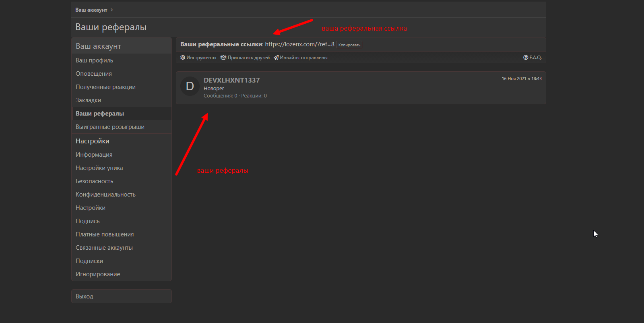Copy referral link with Копировать button
Image resolution: width=644 pixels, height=323 pixels.
coord(349,45)
